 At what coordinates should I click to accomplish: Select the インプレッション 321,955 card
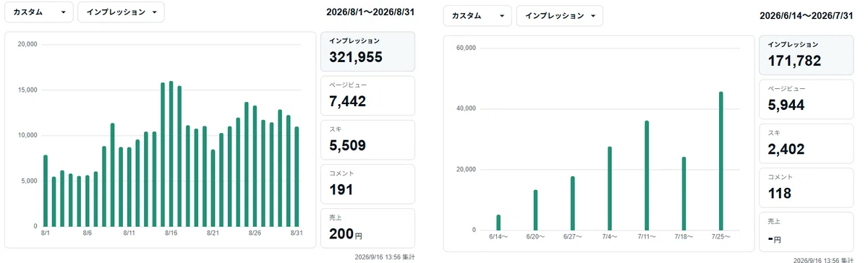point(367,51)
